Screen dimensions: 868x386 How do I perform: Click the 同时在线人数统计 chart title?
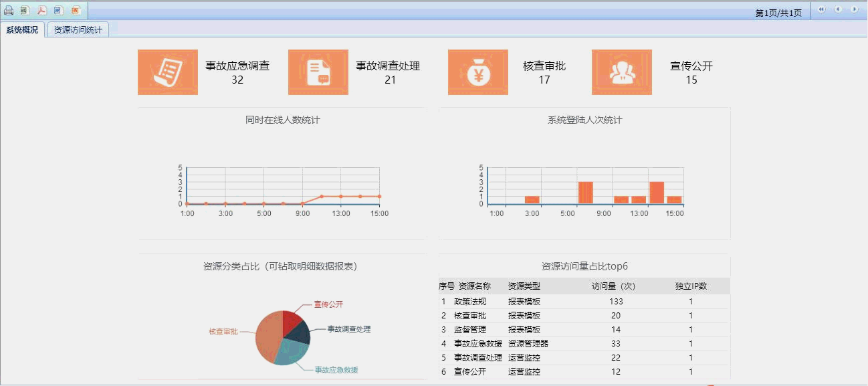tap(282, 120)
